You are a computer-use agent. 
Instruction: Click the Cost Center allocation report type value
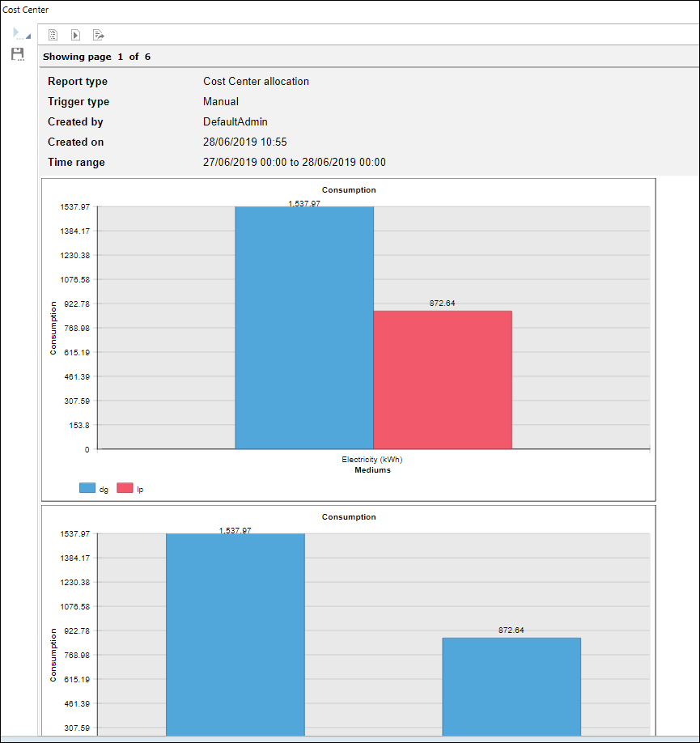click(x=256, y=81)
